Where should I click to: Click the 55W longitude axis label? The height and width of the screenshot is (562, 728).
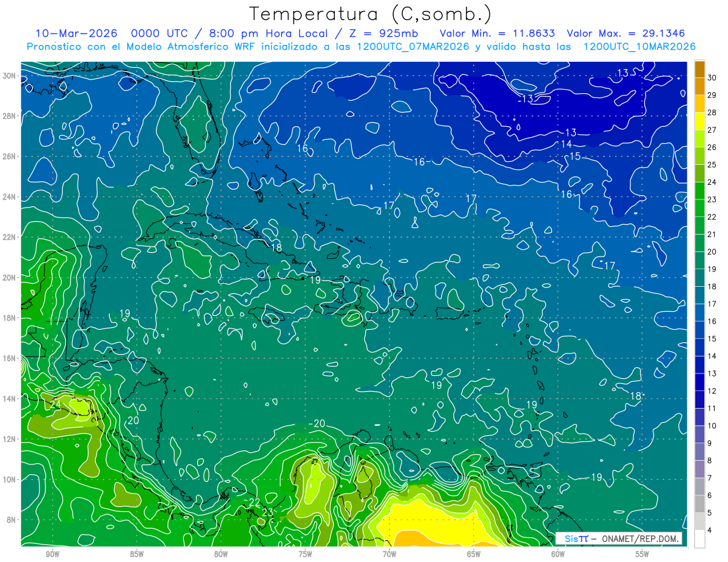[x=642, y=554]
